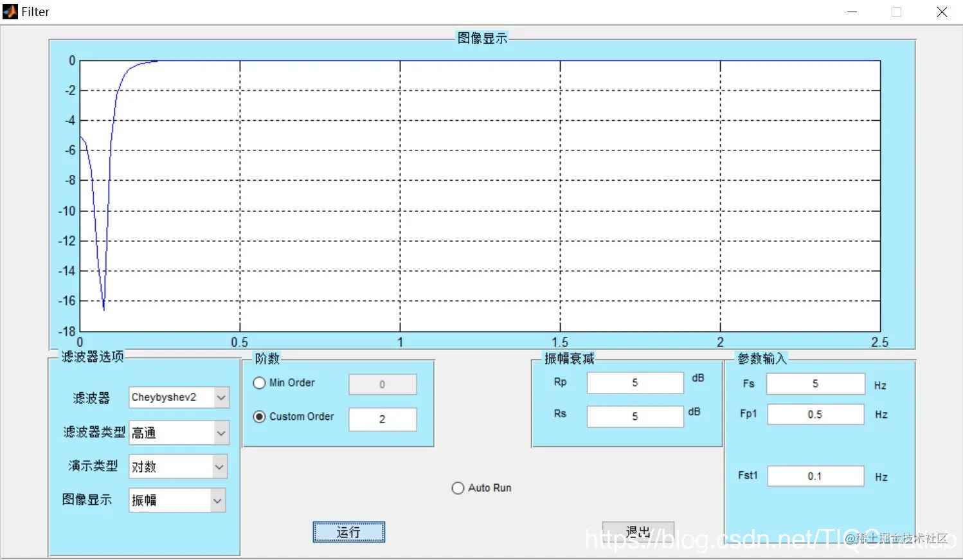Click the Fs frequency input field
The width and height of the screenshot is (963, 560).
tap(815, 383)
